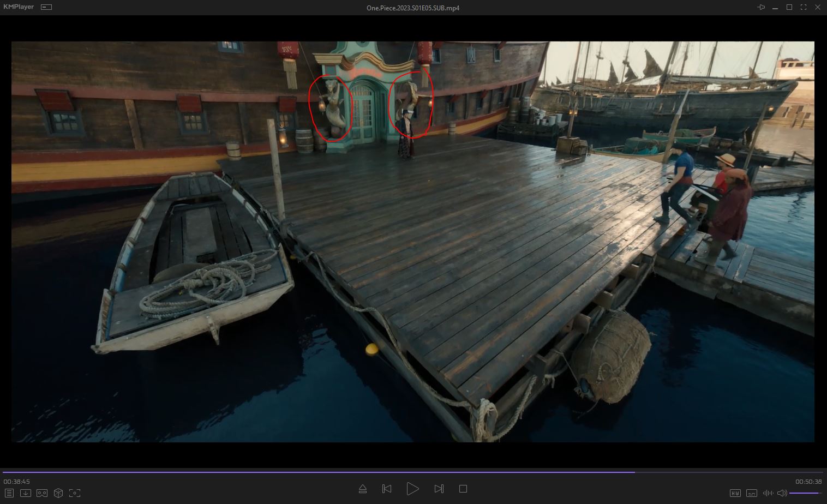Click the eject/open file button
Viewport: 827px width, 504px height.
363,489
